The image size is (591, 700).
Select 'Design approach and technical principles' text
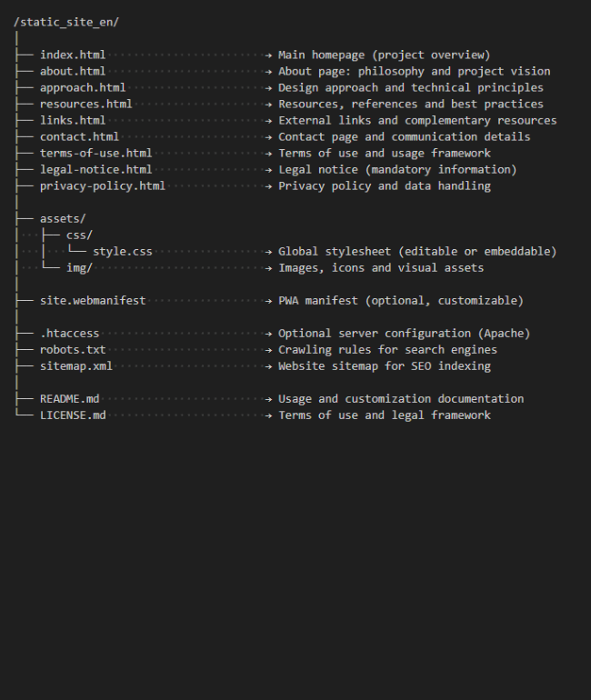coord(411,87)
